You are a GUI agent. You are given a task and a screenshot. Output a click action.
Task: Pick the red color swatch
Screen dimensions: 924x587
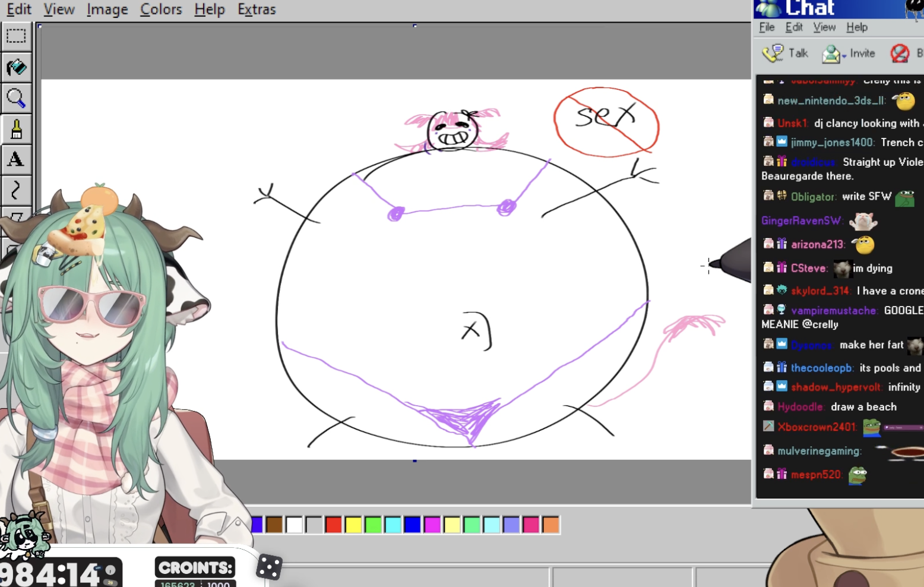pos(334,525)
